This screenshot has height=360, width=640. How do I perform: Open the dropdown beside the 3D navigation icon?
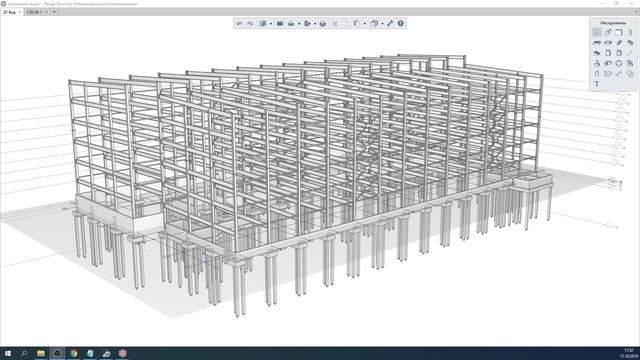tap(271, 24)
